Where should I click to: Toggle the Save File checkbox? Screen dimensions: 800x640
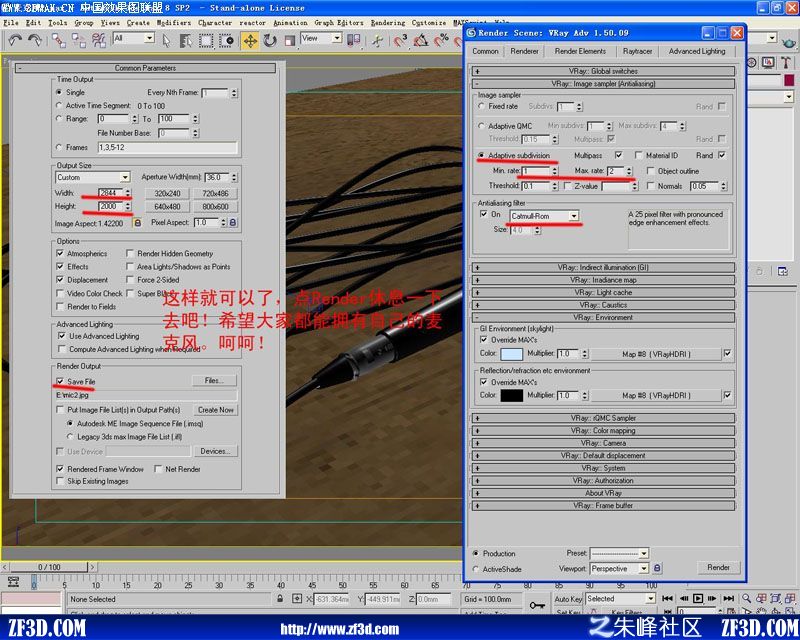(x=60, y=381)
